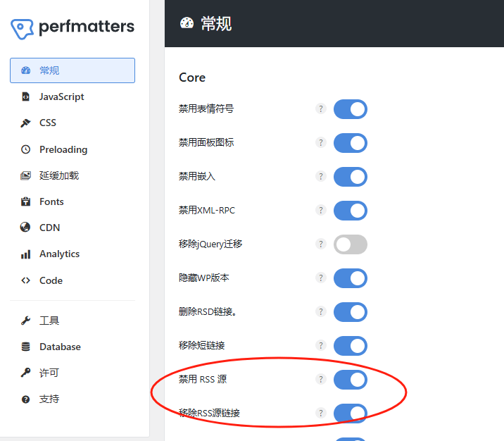Click the Analytics bar chart icon

26,254
